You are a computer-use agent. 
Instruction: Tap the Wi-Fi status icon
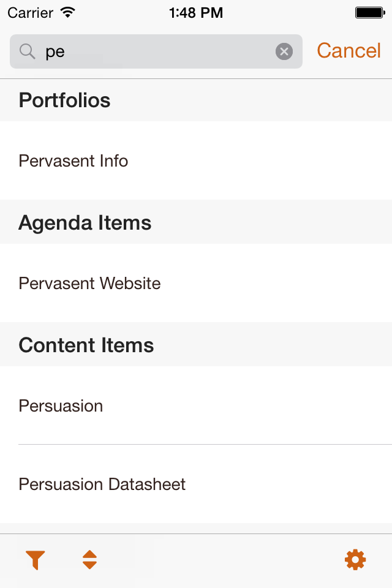click(x=68, y=13)
